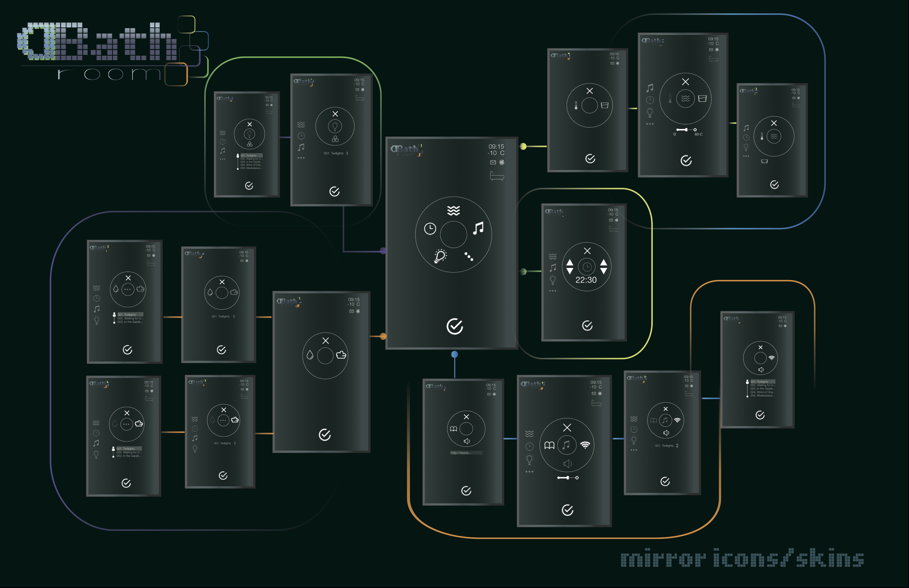Select the book icon on the large media wheel with slider
The height and width of the screenshot is (588, 909).
(549, 445)
